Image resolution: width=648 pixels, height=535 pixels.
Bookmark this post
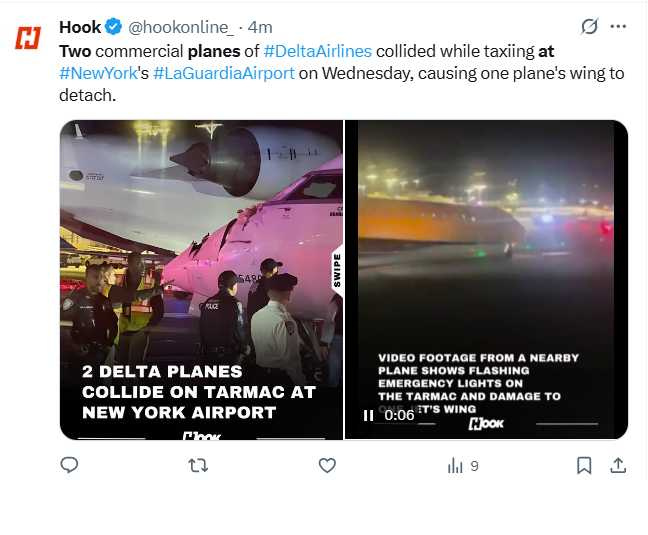(584, 465)
